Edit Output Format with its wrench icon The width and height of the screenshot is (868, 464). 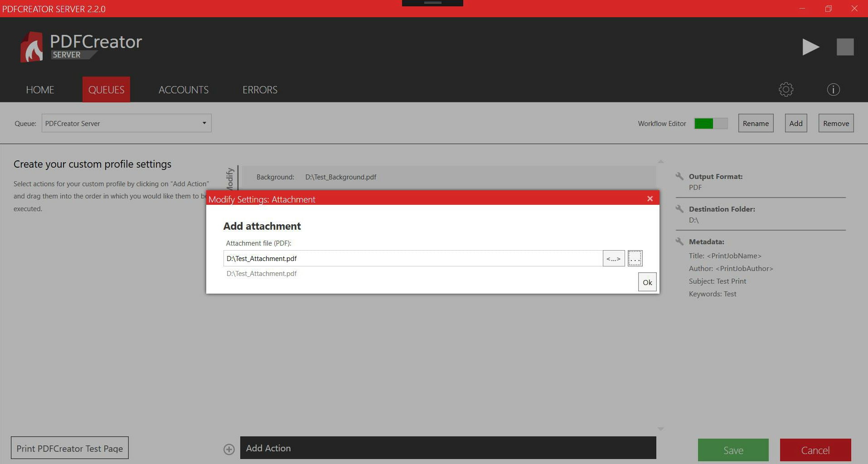(x=679, y=176)
